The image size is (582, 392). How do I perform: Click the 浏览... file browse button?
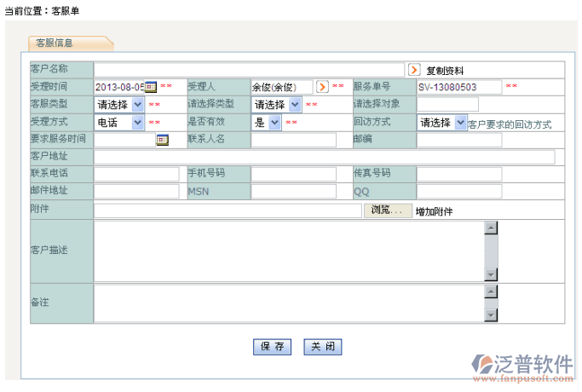click(387, 210)
